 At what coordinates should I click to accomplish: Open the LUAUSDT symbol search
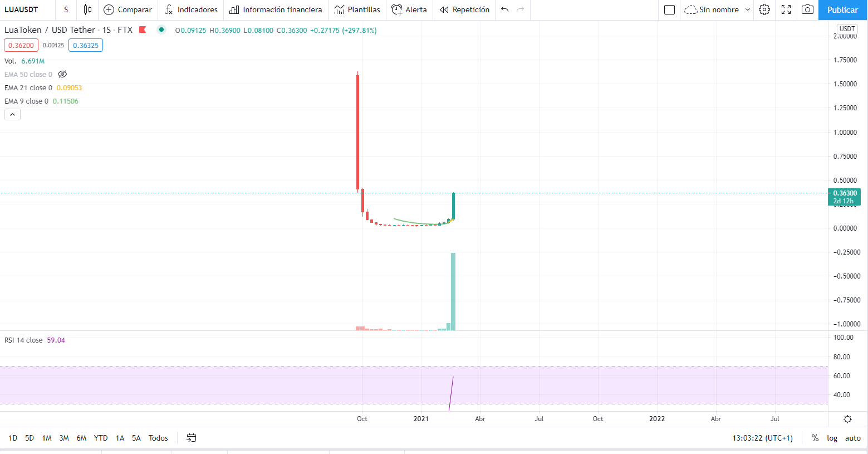point(21,9)
